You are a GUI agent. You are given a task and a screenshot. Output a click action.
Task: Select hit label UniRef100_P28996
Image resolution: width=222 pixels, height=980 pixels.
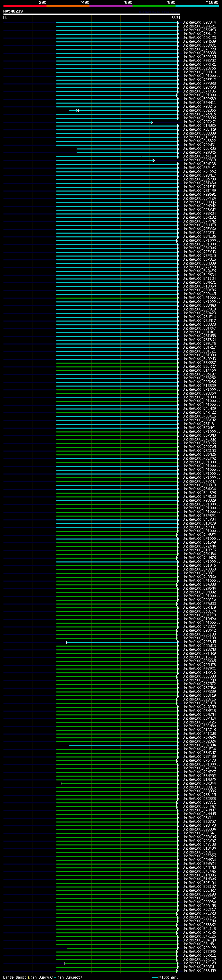click(x=199, y=118)
